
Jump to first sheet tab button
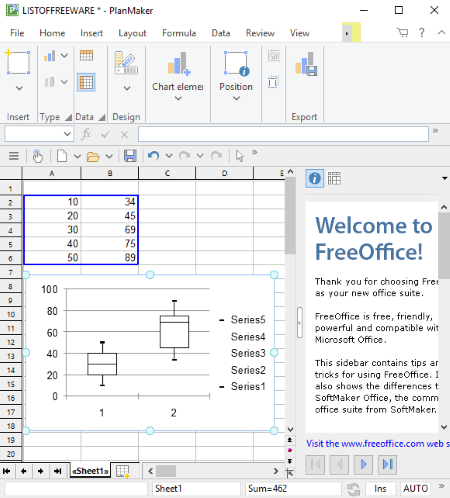(7, 471)
